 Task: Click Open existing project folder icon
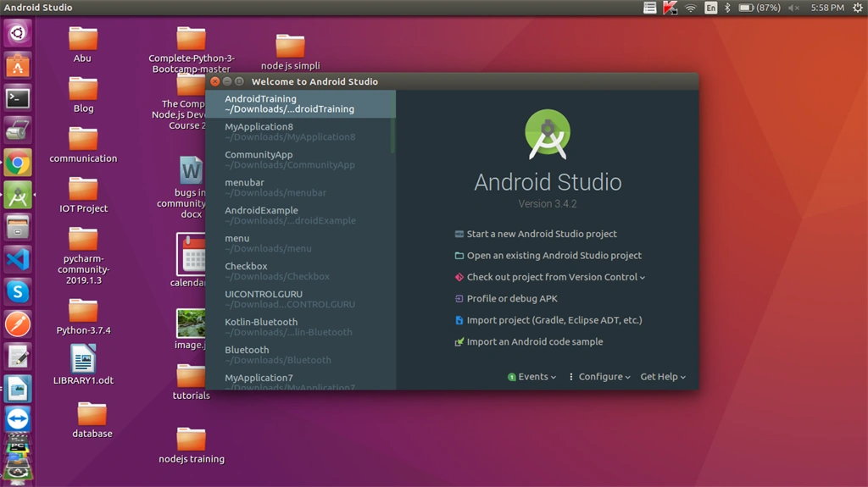click(459, 256)
